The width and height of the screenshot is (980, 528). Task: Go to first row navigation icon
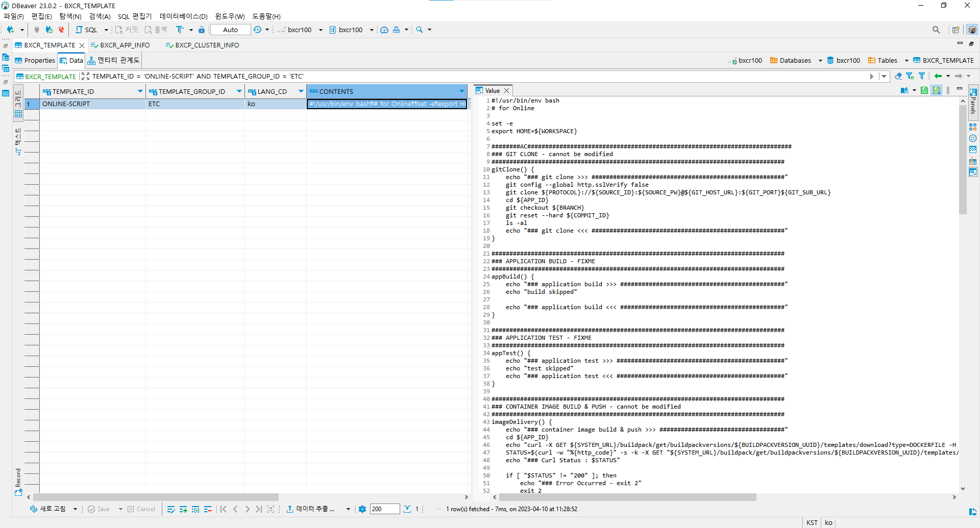224,509
